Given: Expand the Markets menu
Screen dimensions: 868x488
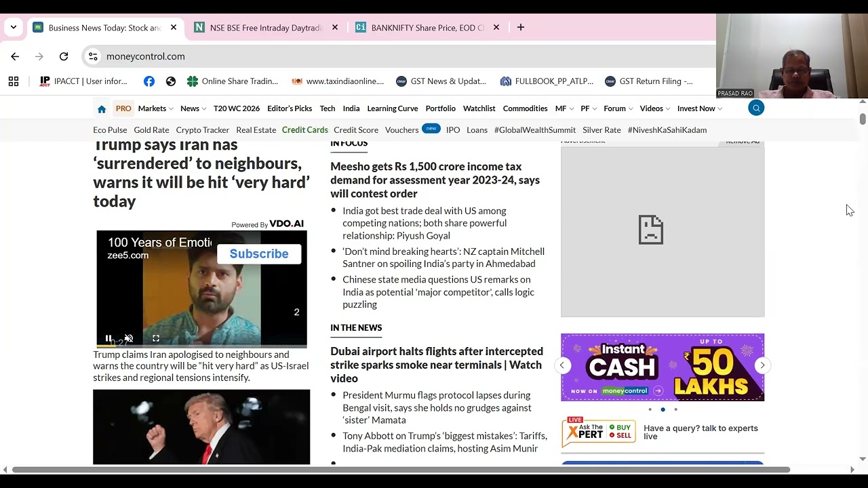Looking at the screenshot, I should (155, 108).
